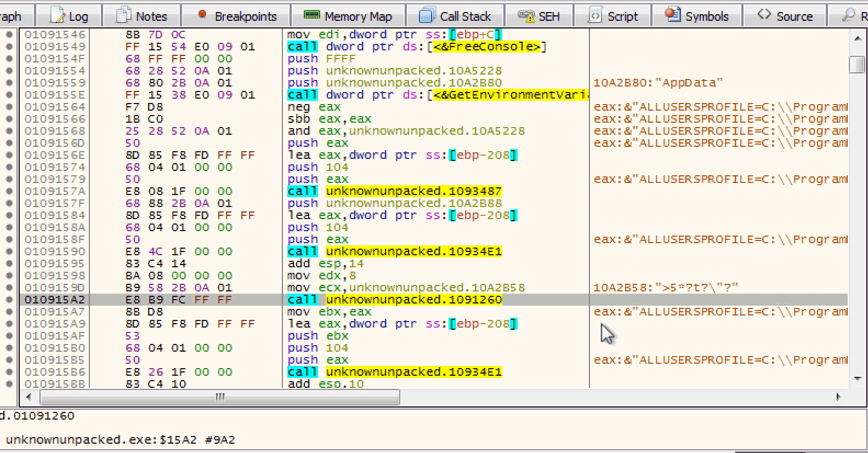
Task: Click the FreeConsole call instruction
Action: pos(417,47)
